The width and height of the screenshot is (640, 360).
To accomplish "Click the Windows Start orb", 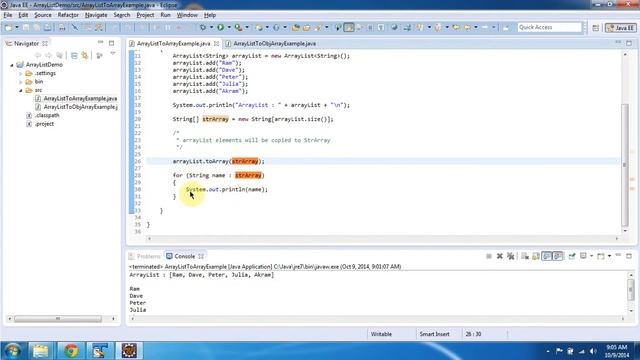I will pyautogui.click(x=13, y=351).
